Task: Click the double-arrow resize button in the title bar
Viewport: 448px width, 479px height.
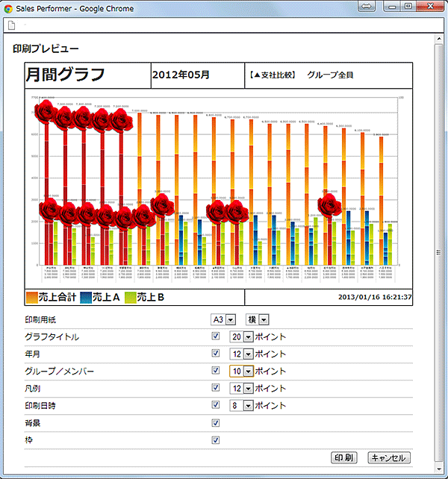Action: pyautogui.click(x=367, y=6)
